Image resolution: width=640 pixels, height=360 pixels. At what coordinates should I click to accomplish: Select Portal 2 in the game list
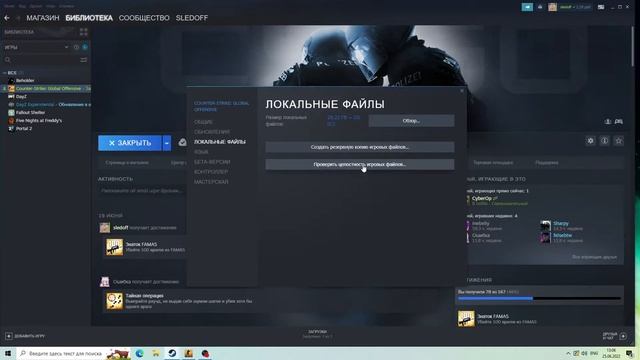click(x=24, y=128)
